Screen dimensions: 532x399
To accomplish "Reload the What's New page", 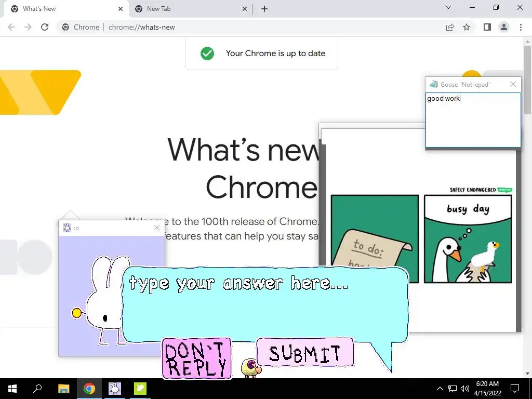I will point(45,27).
